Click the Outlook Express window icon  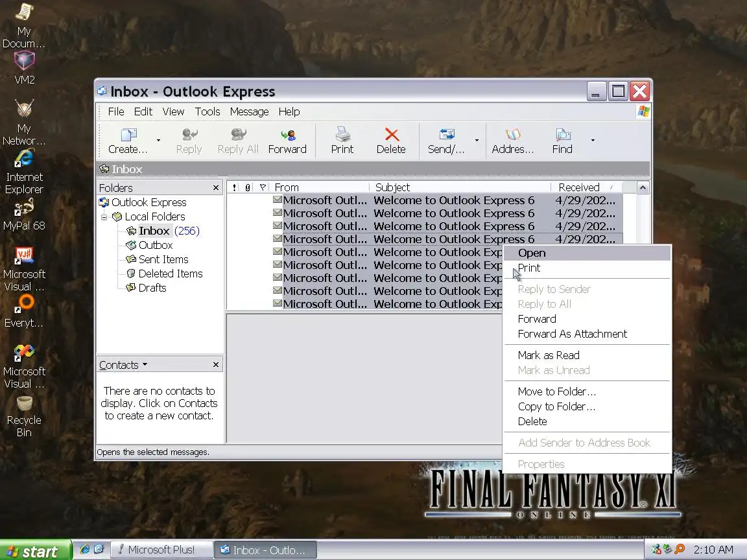point(102,91)
